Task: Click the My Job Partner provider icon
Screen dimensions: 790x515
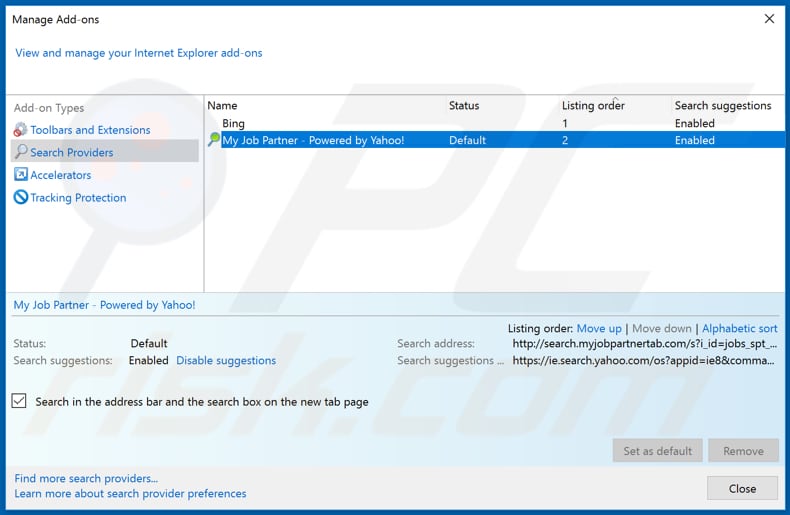Action: (214, 139)
